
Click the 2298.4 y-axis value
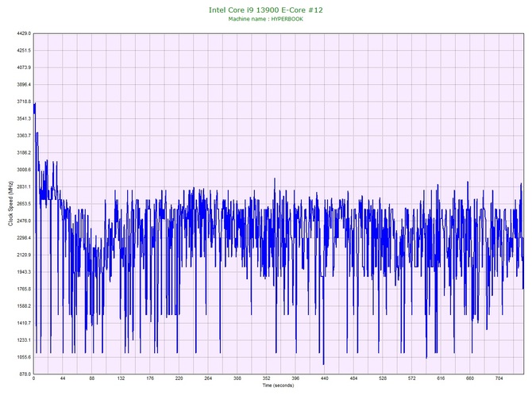[x=24, y=238]
